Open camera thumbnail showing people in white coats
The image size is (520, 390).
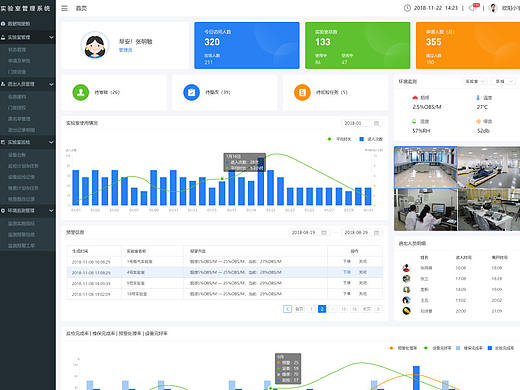pyautogui.click(x=426, y=210)
